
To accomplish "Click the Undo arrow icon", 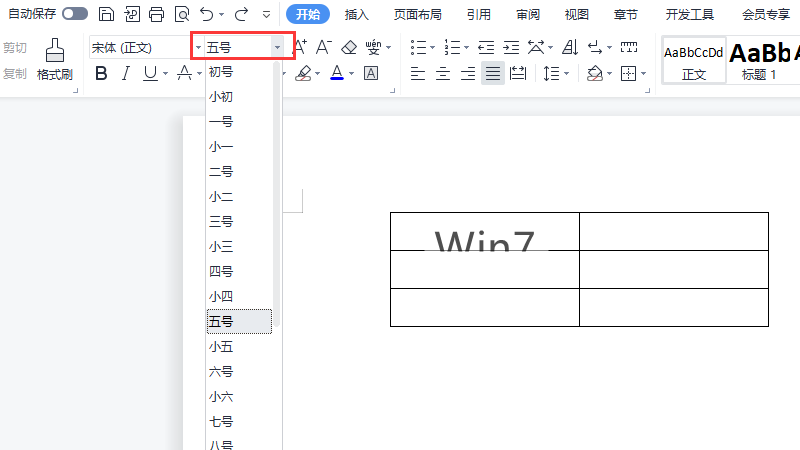I will (206, 14).
